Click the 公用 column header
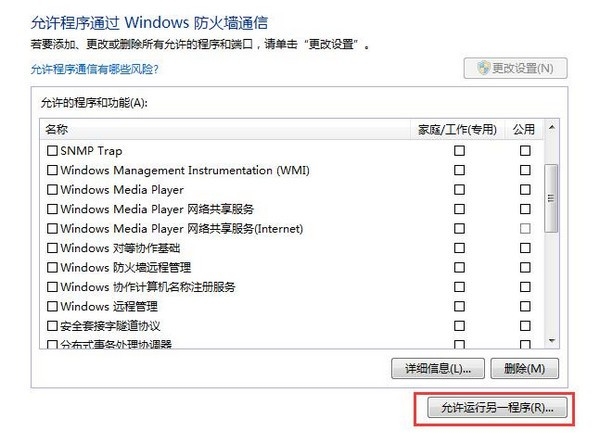 [524, 129]
